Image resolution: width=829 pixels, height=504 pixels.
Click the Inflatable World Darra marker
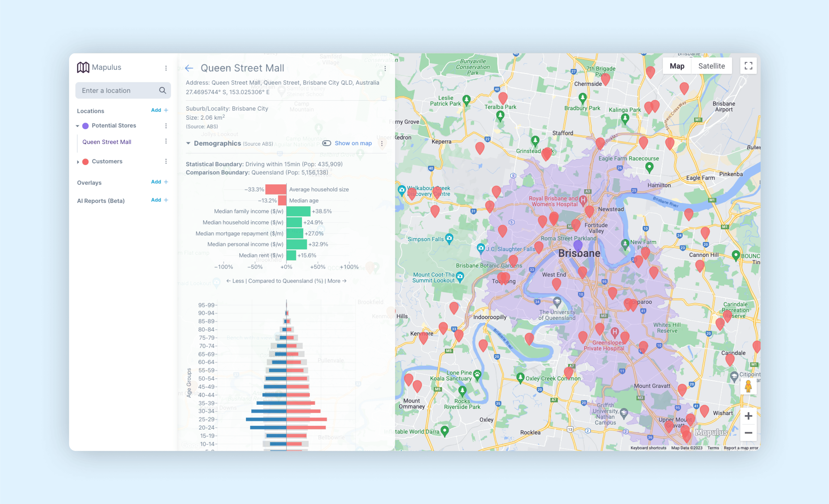(444, 431)
